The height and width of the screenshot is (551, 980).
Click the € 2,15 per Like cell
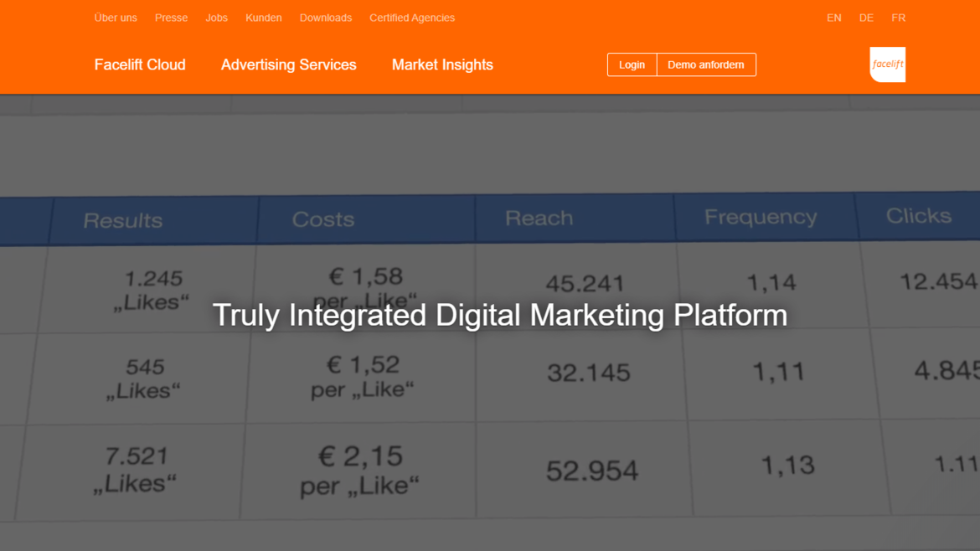360,471
